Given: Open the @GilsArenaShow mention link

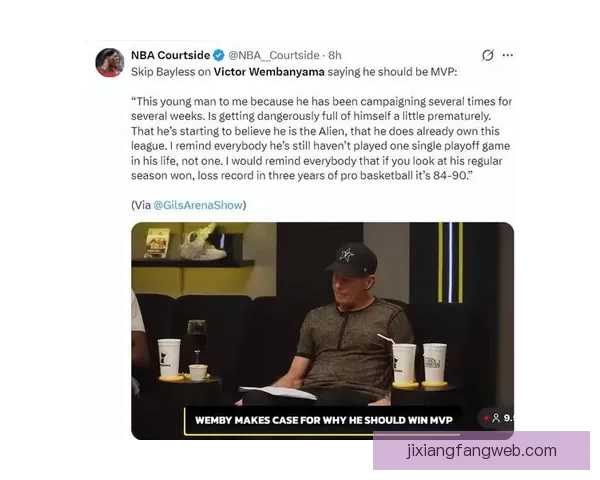Looking at the screenshot, I should 198,205.
